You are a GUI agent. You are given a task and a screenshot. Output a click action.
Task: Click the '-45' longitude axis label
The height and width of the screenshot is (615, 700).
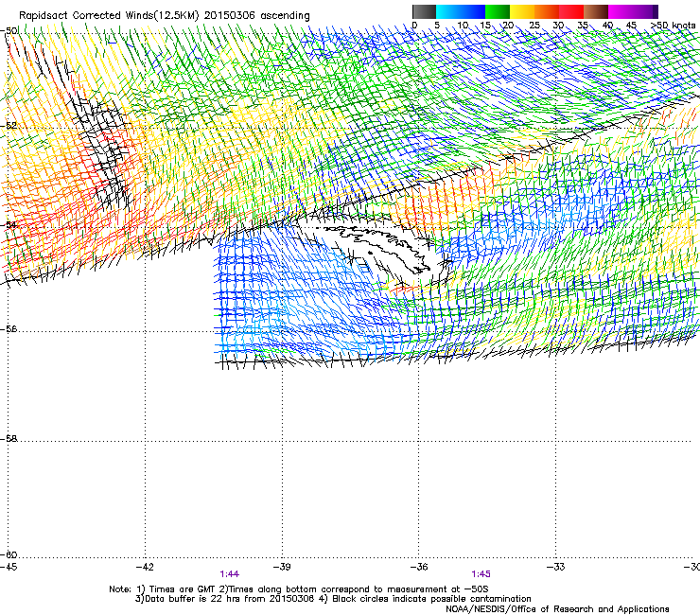click(x=9, y=567)
